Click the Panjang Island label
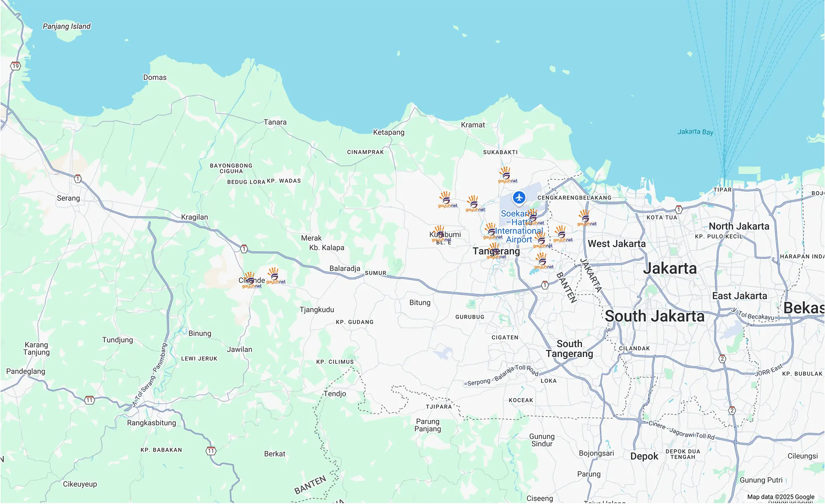The width and height of the screenshot is (825, 504). coord(67,26)
